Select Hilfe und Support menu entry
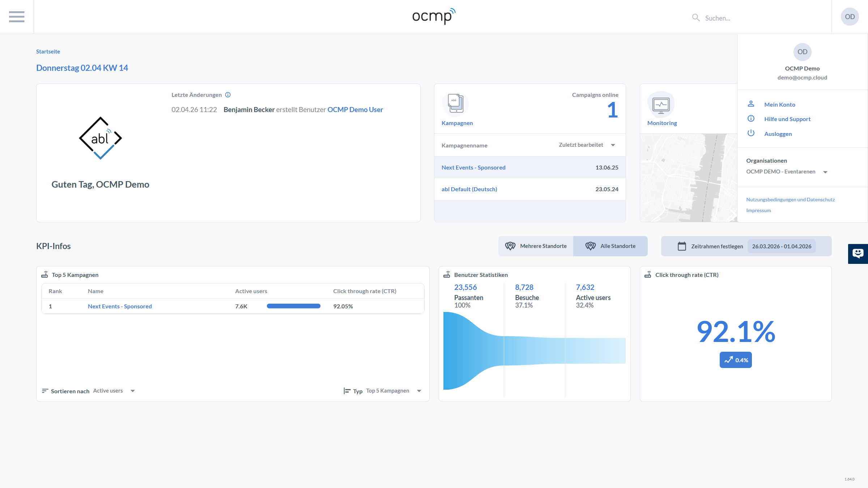This screenshot has height=488, width=868. 787,119
